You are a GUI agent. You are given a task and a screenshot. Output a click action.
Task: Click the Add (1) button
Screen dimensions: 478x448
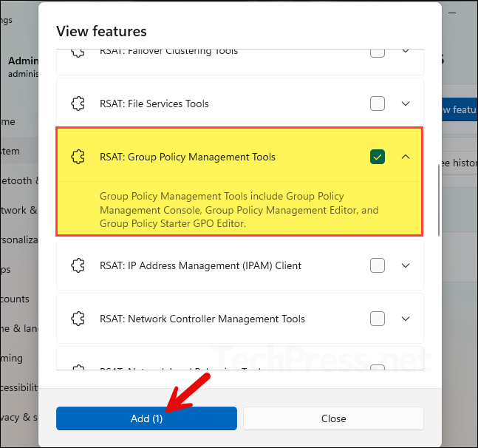coord(146,418)
